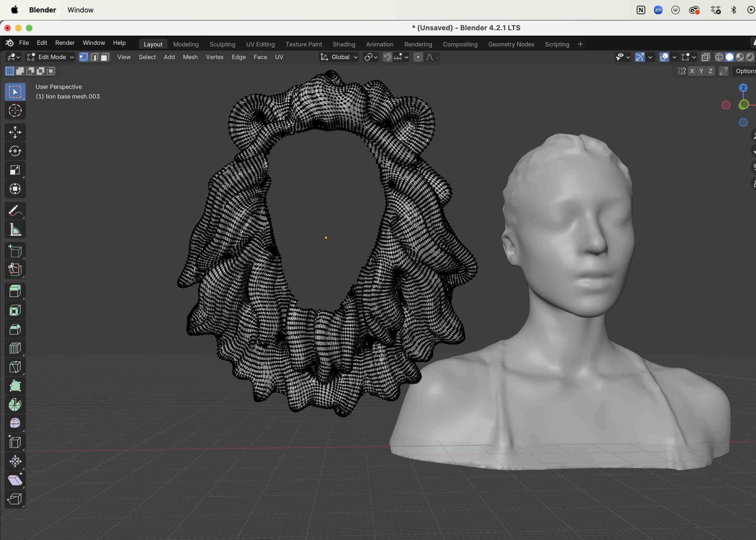The image size is (756, 540).
Task: Enable vertex select mode
Action: 84,57
